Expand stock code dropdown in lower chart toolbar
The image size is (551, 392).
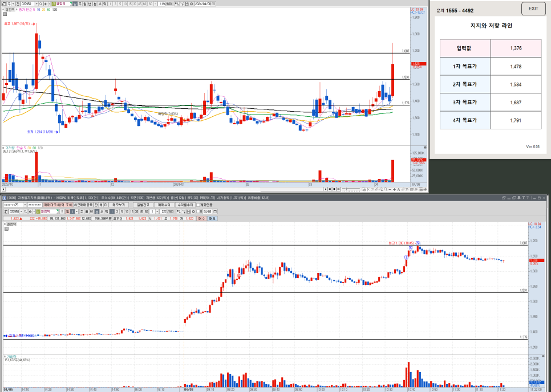pyautogui.click(x=21, y=211)
